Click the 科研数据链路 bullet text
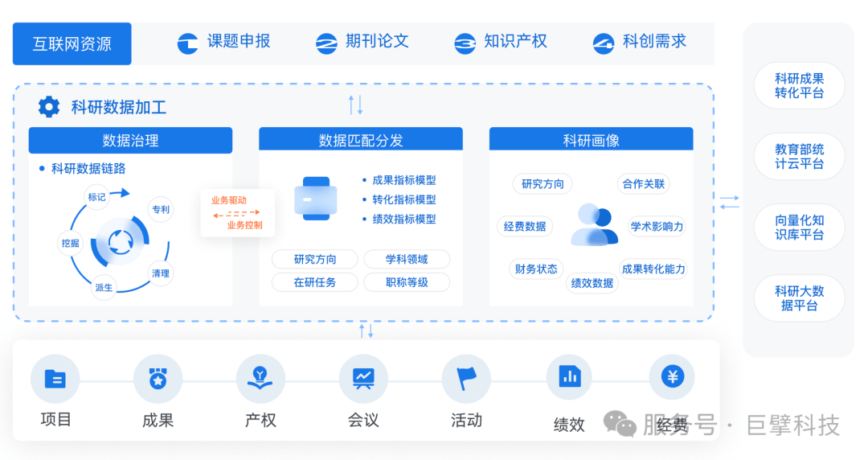Screen dimensions: 868x460 coord(88,169)
